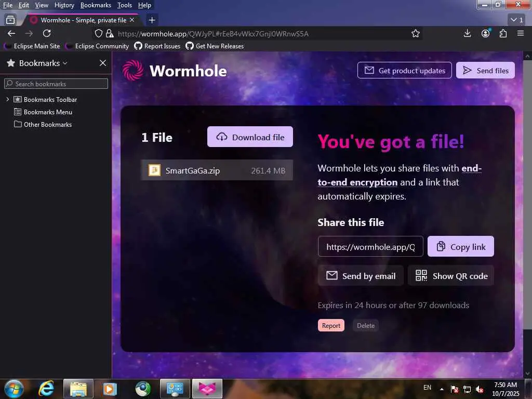Viewport: 532px width, 399px height.
Task: Open Report Issues bookmark
Action: (x=157, y=46)
